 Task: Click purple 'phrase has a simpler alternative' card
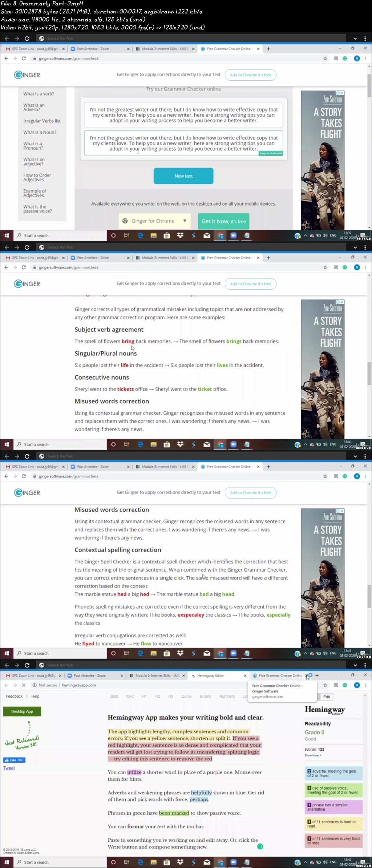point(333,807)
